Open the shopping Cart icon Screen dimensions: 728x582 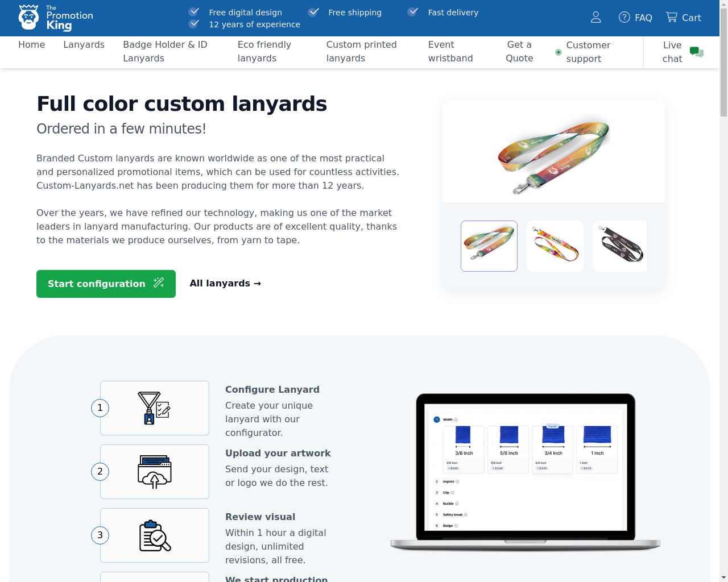(672, 17)
